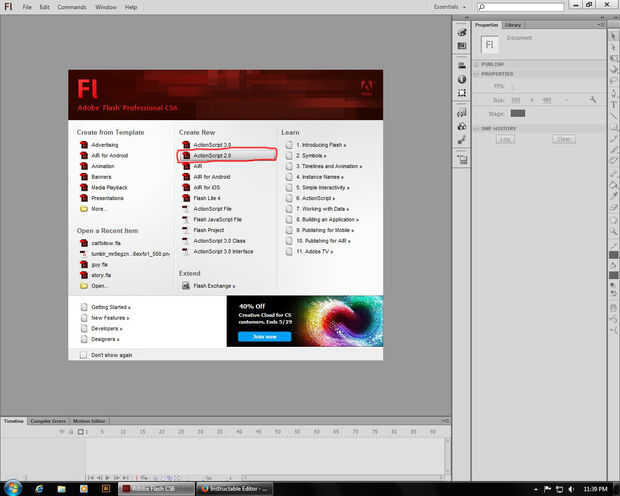Open the Essentials workspace dropdown

[450, 7]
